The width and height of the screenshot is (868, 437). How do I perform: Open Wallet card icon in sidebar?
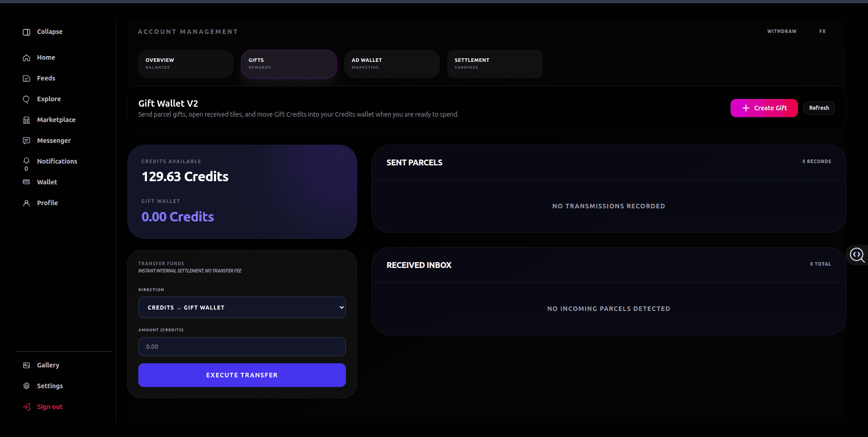pyautogui.click(x=26, y=182)
